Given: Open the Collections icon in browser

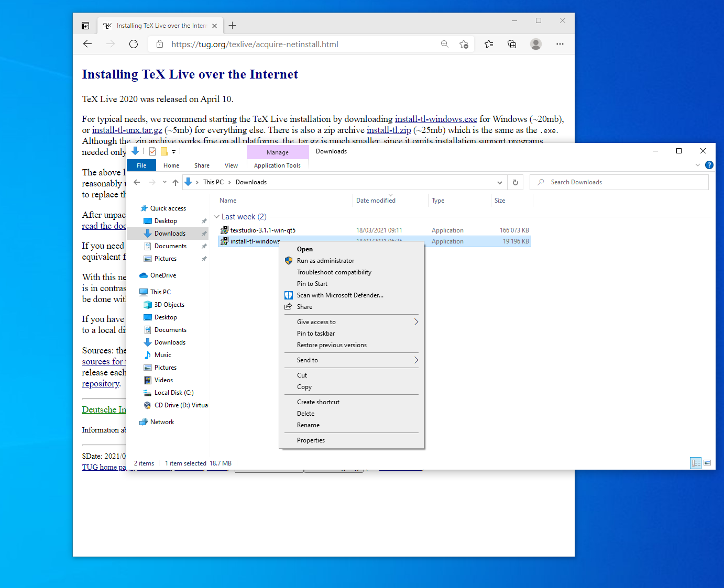Looking at the screenshot, I should 512,44.
